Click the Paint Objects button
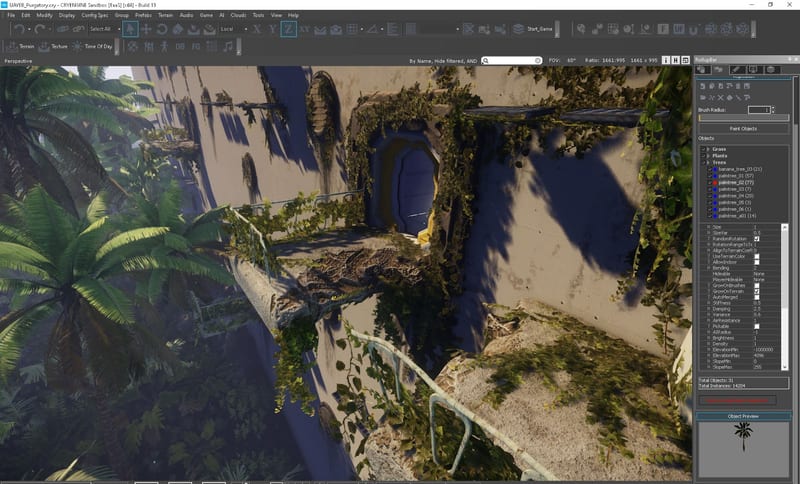 click(743, 129)
